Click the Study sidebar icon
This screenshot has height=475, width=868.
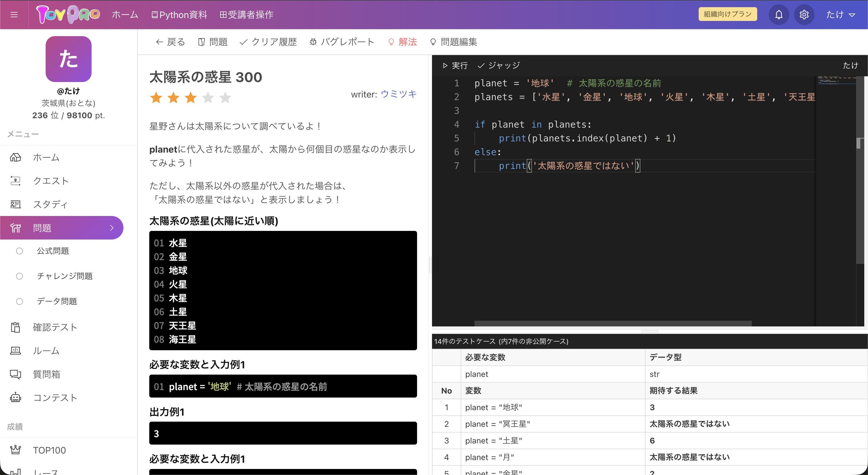tap(15, 204)
